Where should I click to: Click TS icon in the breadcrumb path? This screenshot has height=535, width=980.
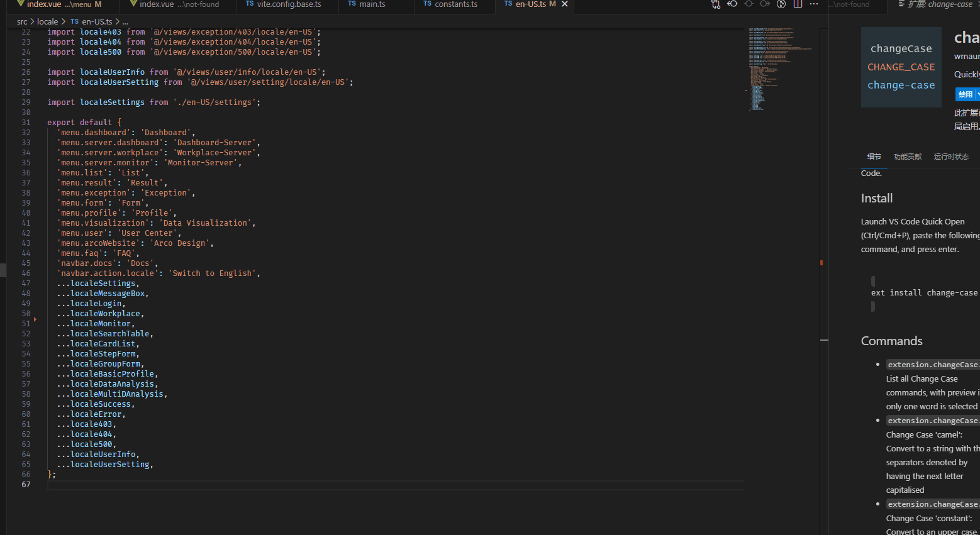(74, 21)
